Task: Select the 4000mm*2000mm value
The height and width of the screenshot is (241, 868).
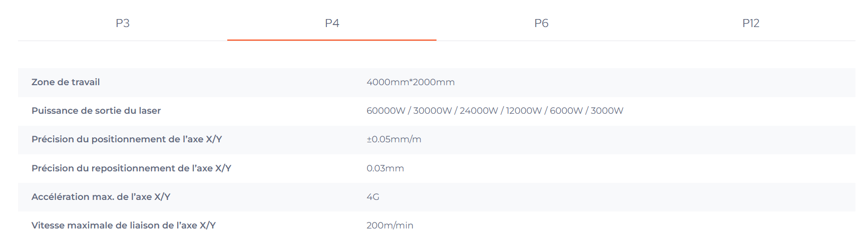Action: [410, 82]
